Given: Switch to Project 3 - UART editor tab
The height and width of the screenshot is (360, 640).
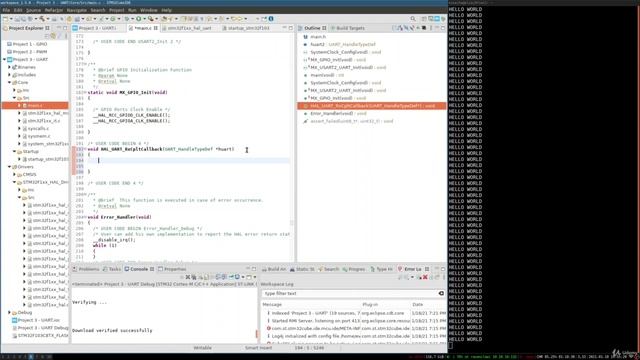Looking at the screenshot, I should (x=97, y=28).
